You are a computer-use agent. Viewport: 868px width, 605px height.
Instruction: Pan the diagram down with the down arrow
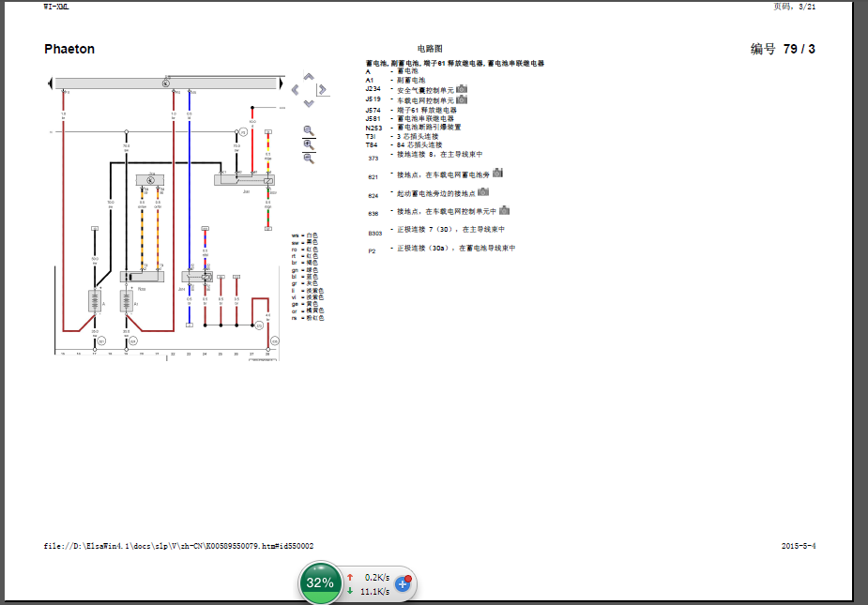pos(309,103)
